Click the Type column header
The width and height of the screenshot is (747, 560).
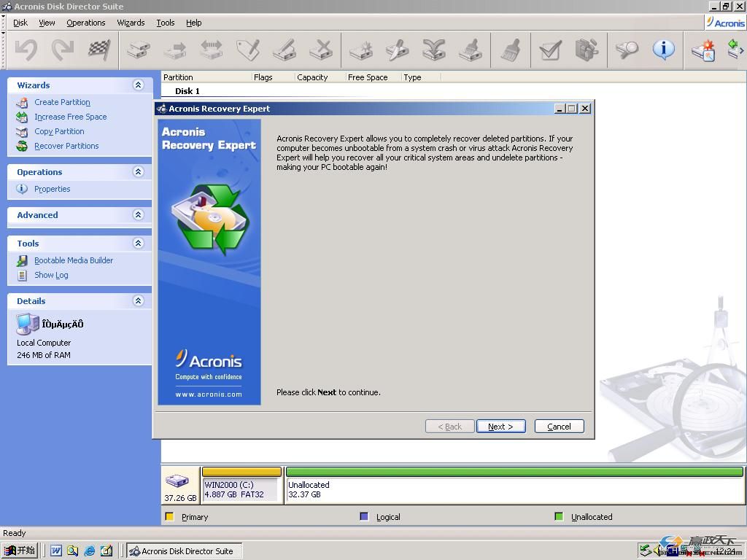coord(422,77)
